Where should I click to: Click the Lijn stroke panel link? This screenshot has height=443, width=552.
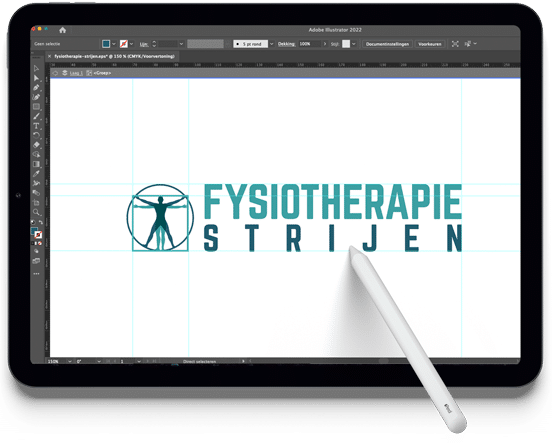coord(144,44)
